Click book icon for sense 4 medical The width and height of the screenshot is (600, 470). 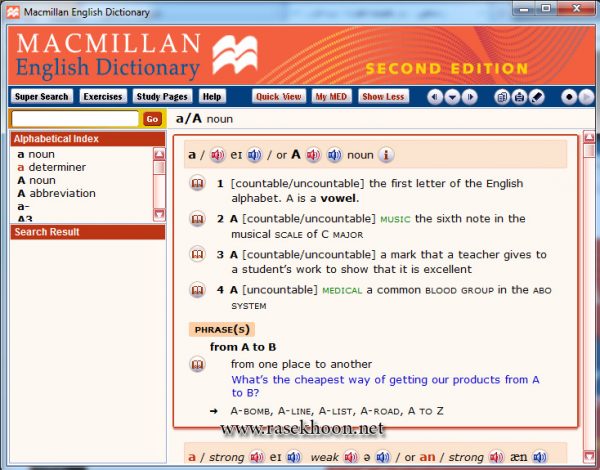pos(197,290)
